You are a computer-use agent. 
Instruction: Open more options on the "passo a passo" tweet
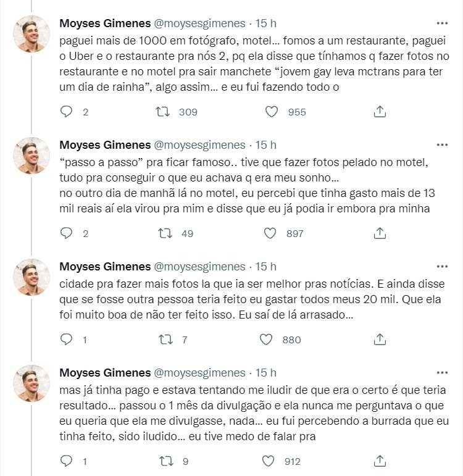[x=442, y=144]
